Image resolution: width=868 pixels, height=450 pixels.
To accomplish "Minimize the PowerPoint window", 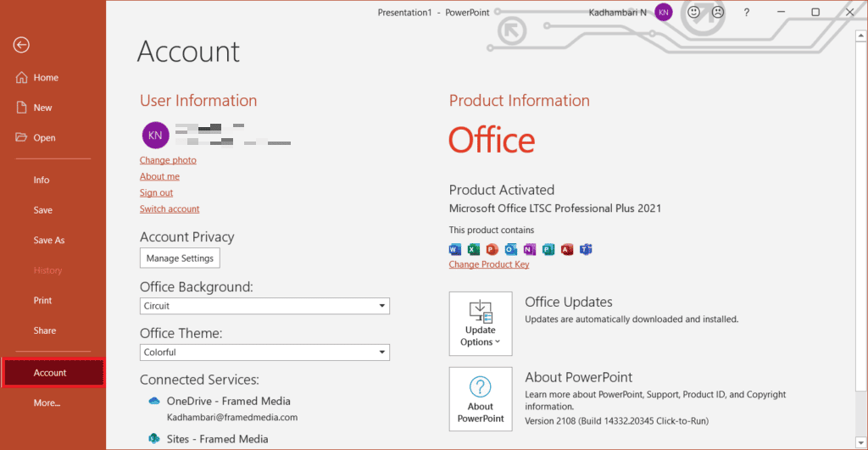I will point(781,12).
